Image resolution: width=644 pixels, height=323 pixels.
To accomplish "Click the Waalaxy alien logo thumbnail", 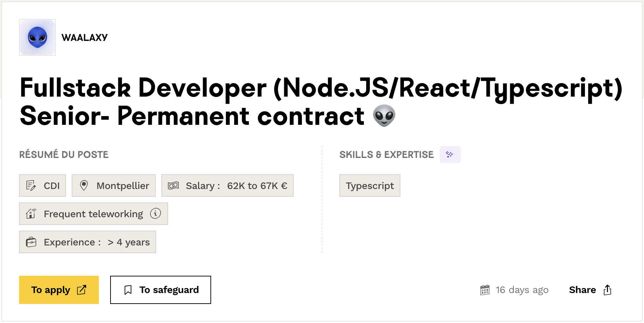I will point(37,37).
